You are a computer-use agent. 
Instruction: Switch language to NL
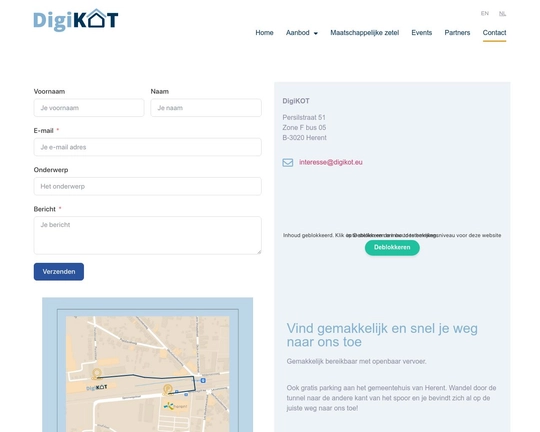(x=502, y=13)
